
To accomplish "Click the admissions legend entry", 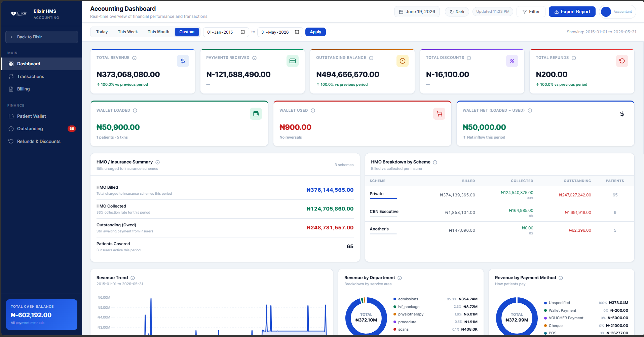I will 435,299.
